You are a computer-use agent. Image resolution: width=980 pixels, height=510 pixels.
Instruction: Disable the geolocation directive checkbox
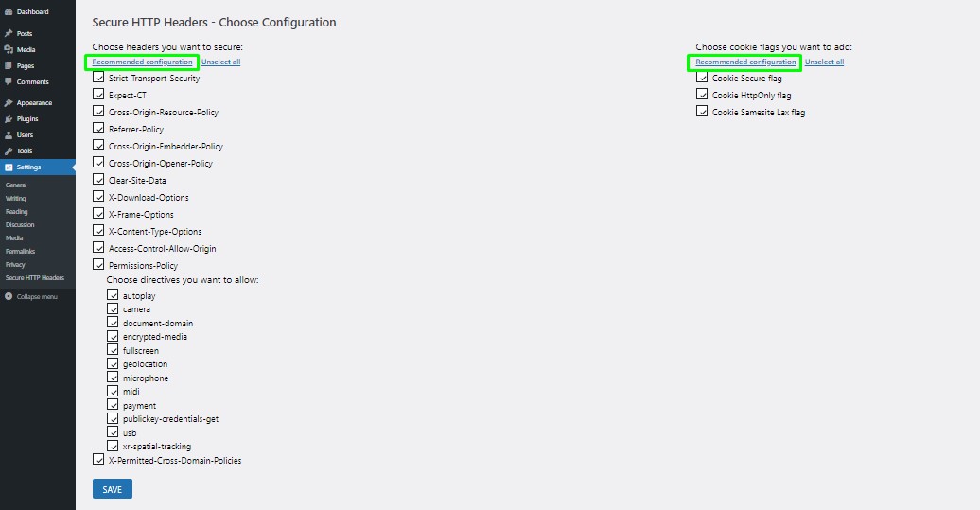(113, 363)
